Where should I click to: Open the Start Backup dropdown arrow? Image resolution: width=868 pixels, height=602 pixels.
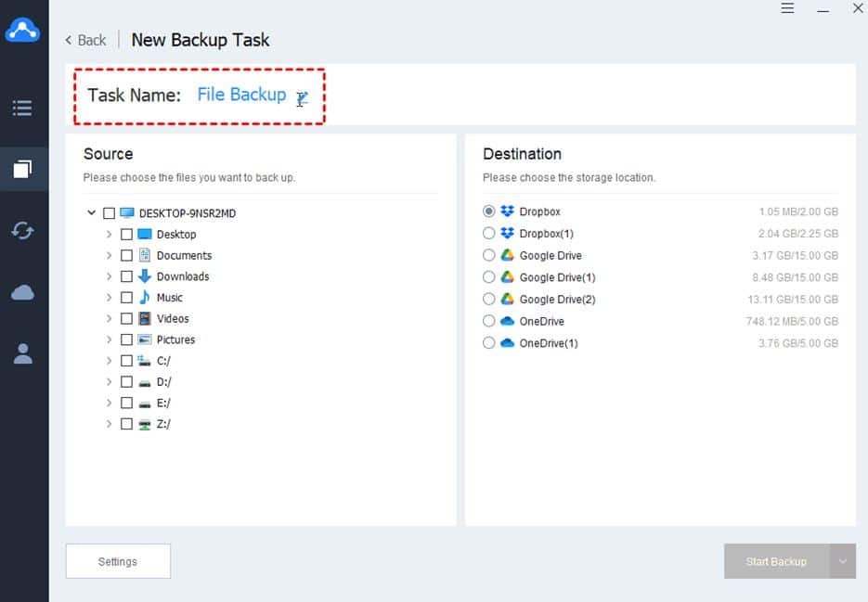[843, 561]
